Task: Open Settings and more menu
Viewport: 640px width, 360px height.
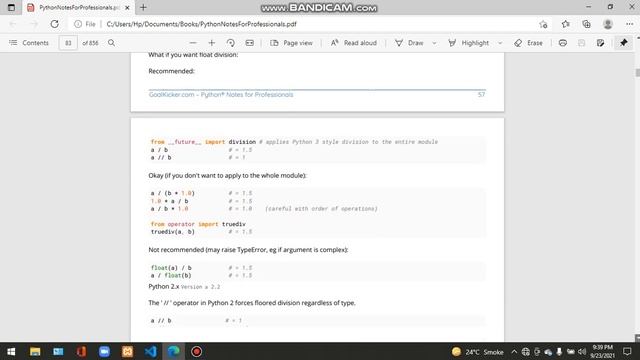Action: point(629,24)
